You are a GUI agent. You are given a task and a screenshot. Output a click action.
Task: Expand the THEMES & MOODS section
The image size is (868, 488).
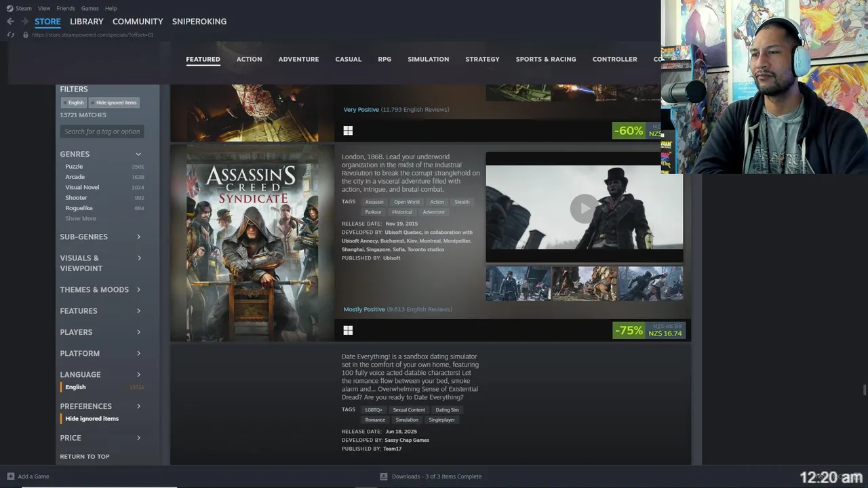click(x=102, y=289)
